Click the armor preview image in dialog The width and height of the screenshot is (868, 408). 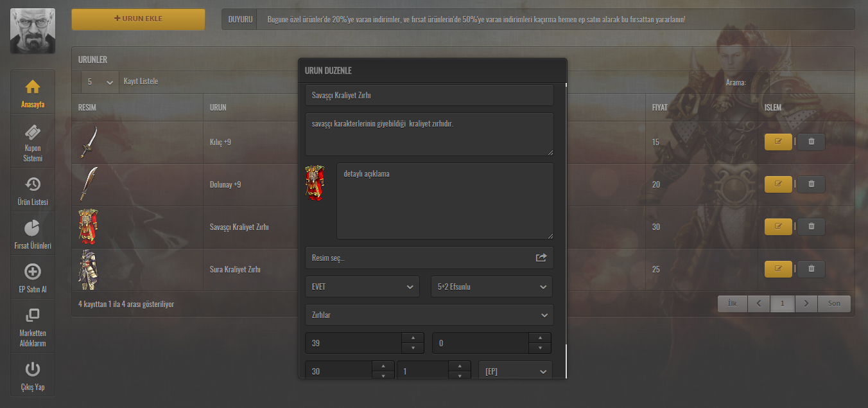(x=315, y=184)
